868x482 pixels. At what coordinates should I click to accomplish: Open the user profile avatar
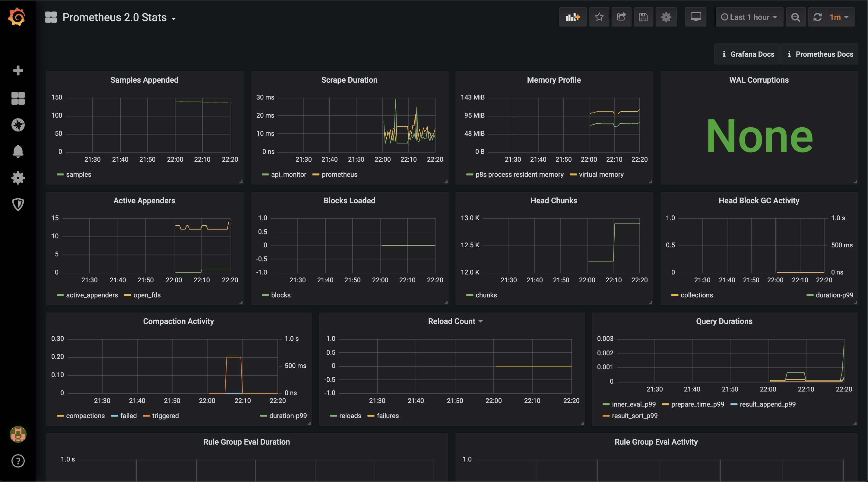(x=18, y=434)
